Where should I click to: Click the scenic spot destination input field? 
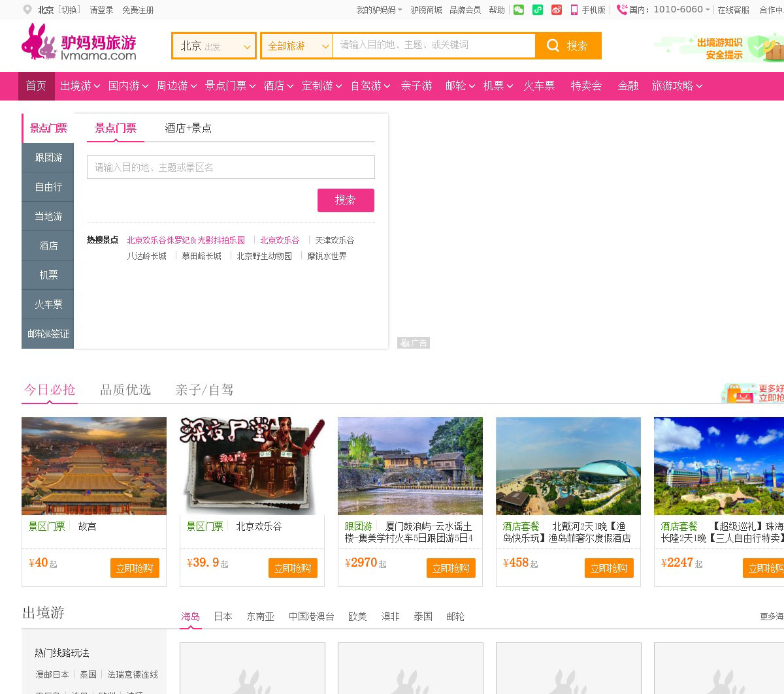click(231, 167)
